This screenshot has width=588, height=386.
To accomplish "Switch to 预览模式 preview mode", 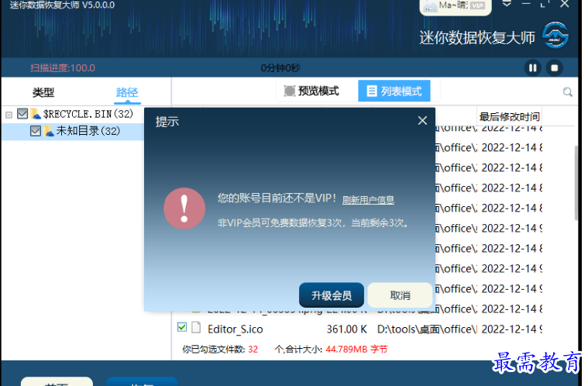I will click(x=311, y=91).
